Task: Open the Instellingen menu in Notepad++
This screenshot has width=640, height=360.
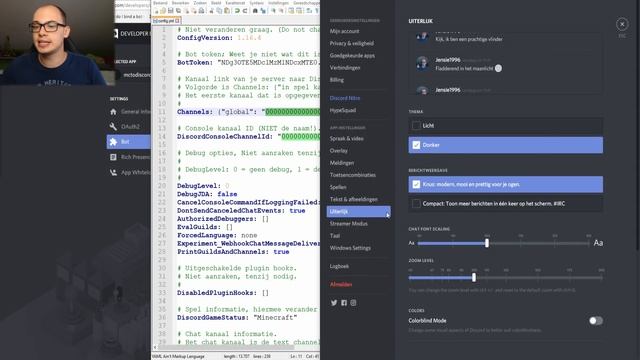Action: coord(278,3)
